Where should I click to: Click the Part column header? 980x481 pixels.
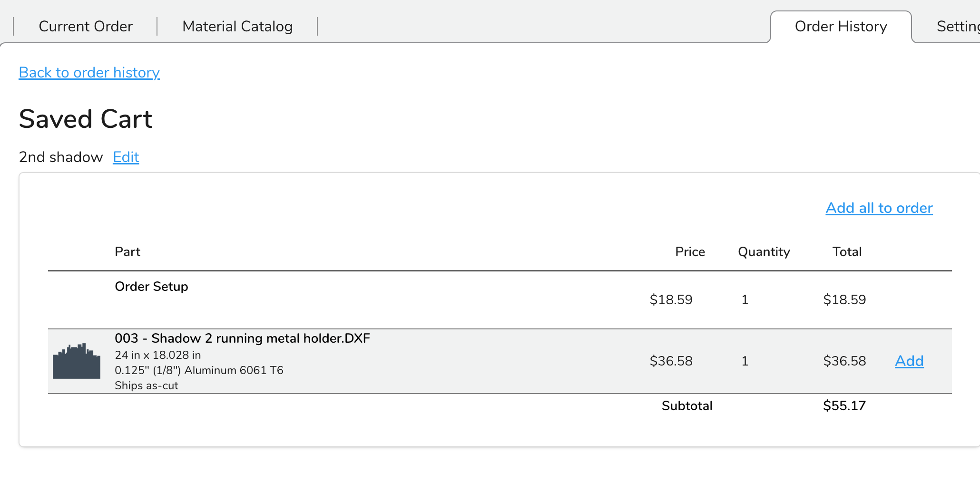[x=127, y=251]
